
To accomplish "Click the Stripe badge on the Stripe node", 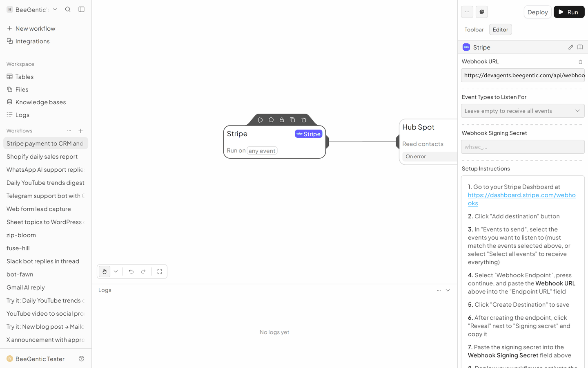I will 309,134.
